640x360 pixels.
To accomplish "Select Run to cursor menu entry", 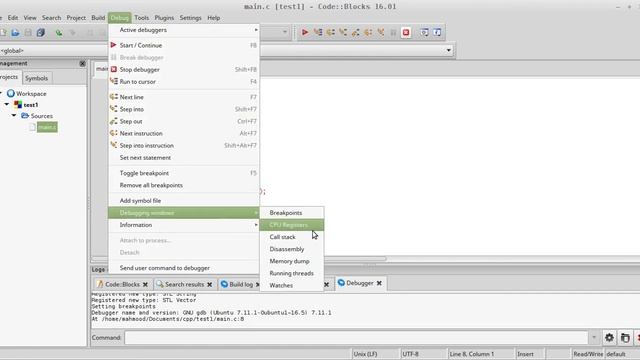I will [184, 82].
